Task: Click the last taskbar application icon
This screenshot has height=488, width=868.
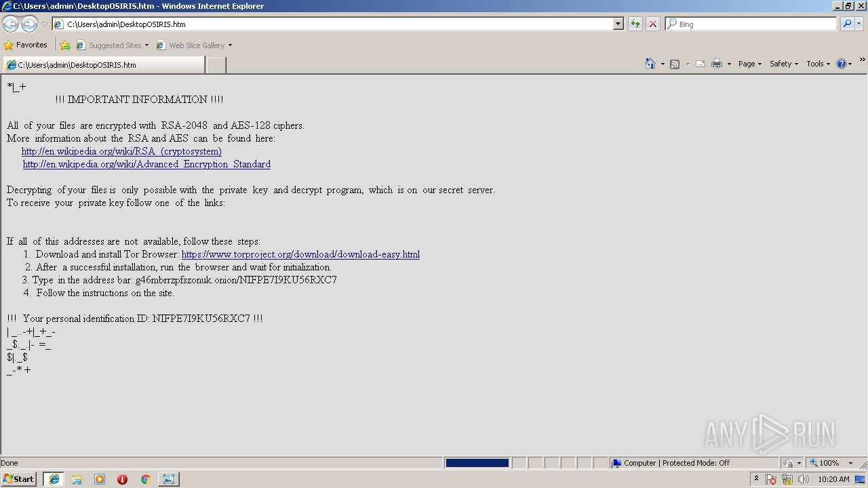Action: [168, 479]
